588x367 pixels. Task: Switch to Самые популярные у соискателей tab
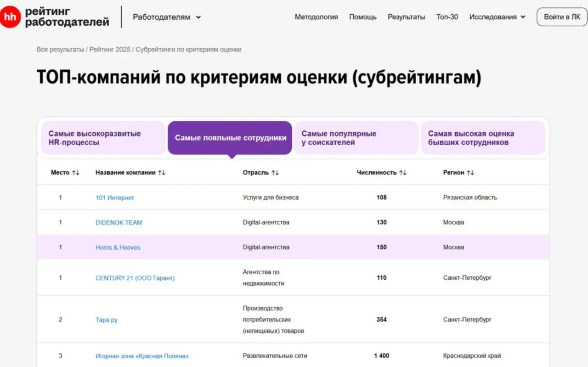356,138
